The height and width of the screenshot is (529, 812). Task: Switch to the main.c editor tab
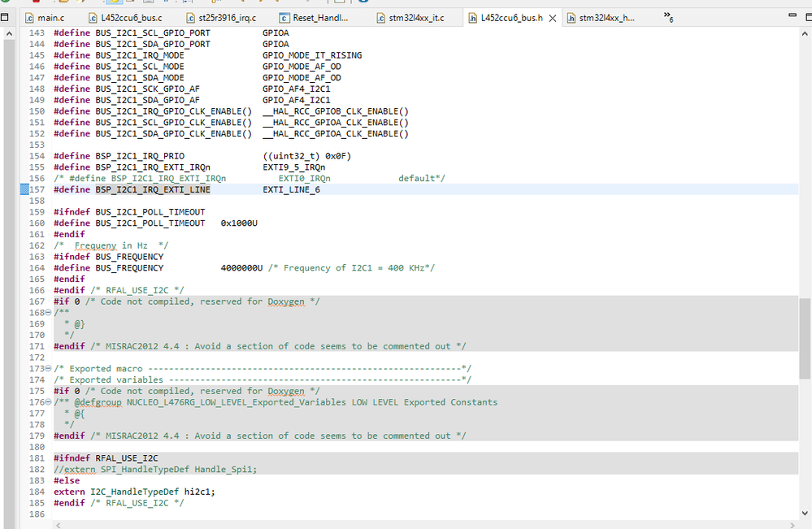click(45, 18)
